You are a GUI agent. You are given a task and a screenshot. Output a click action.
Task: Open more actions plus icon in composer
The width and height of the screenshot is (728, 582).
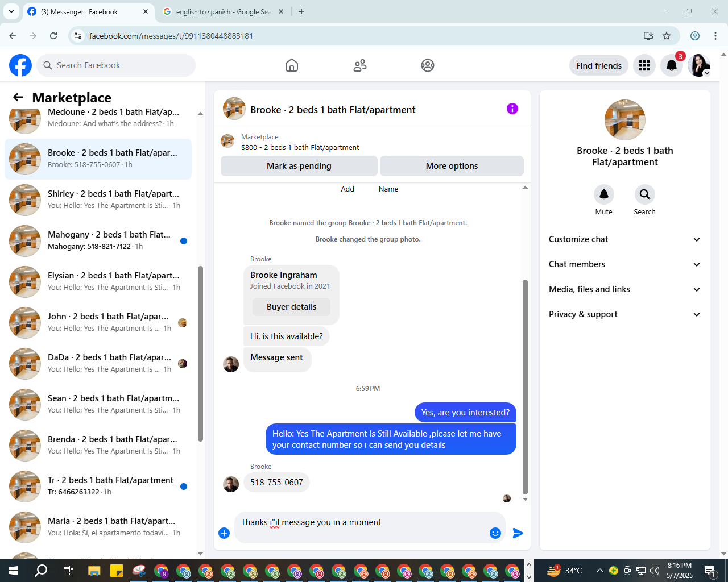(224, 533)
